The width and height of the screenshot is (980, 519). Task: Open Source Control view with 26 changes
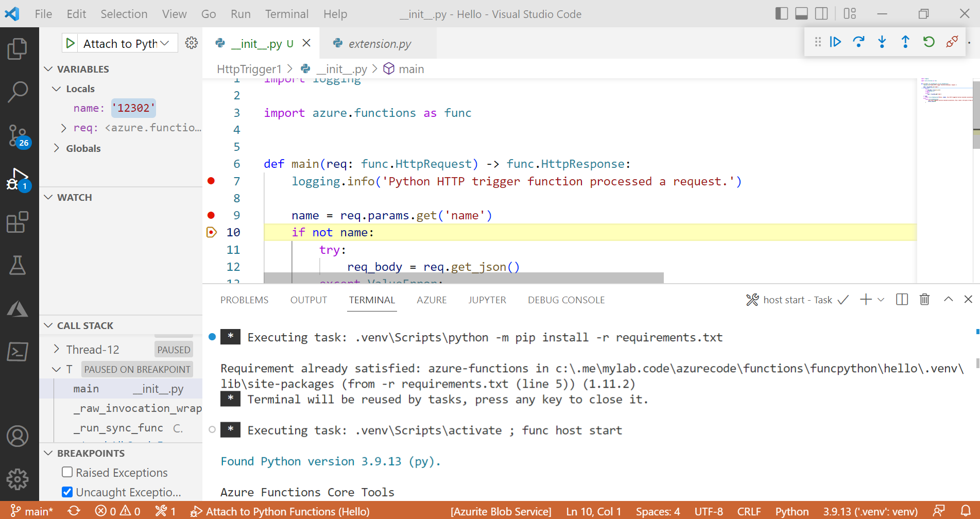(18, 136)
